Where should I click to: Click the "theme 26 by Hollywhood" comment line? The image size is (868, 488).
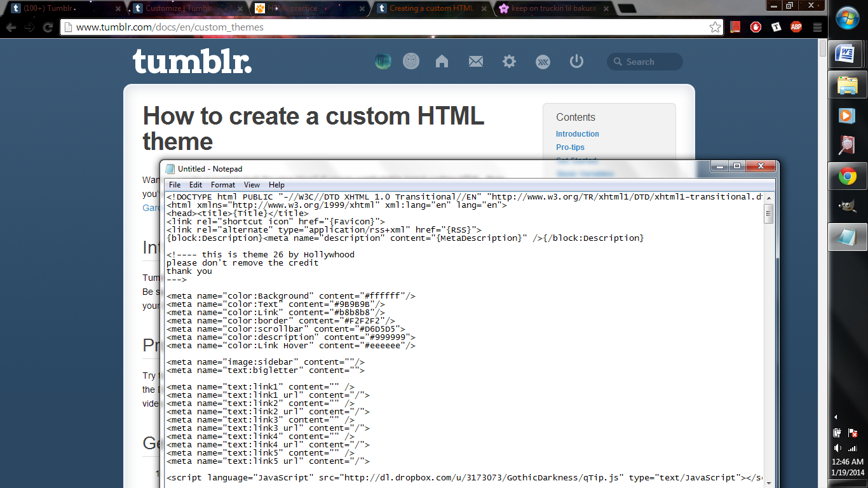261,255
